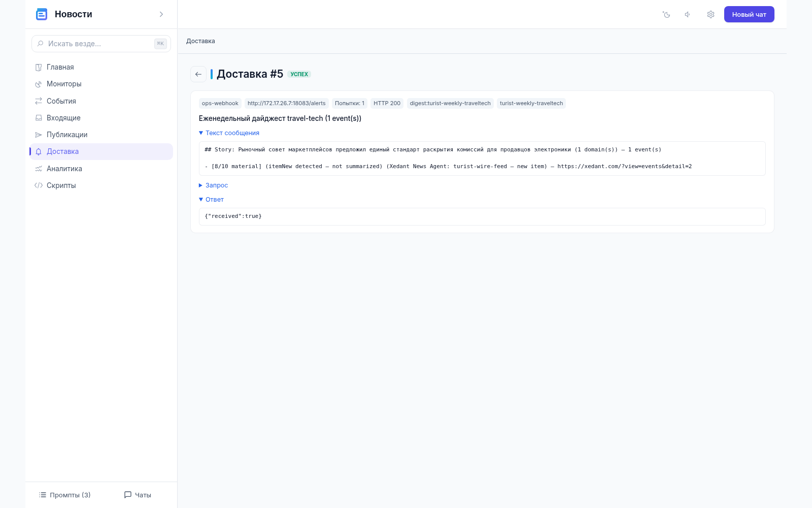Collapse the Текст сообщения section

pos(229,133)
